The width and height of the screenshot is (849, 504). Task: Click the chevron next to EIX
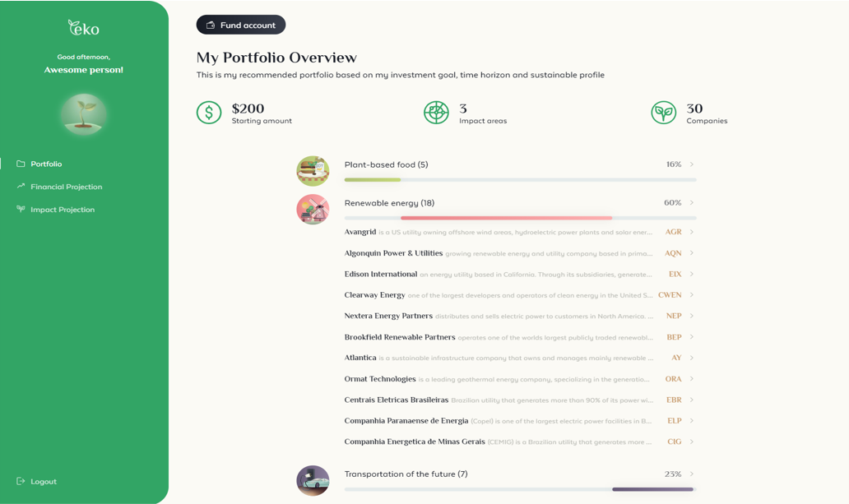[692, 274]
